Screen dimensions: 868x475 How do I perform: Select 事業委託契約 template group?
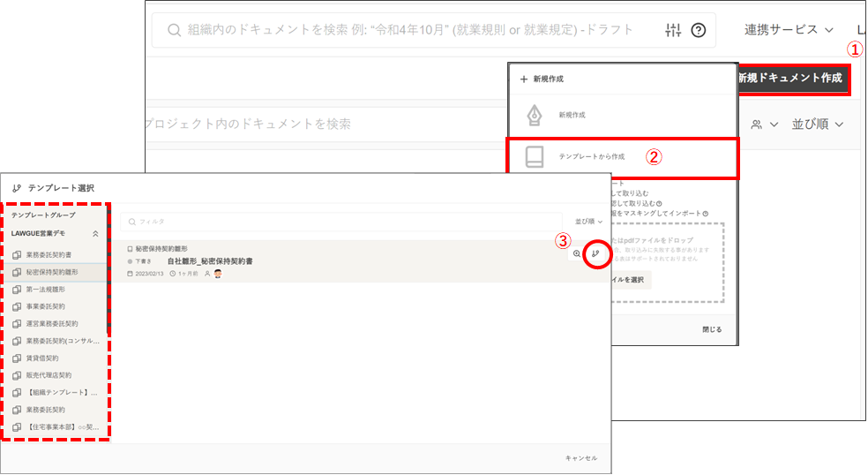55,306
